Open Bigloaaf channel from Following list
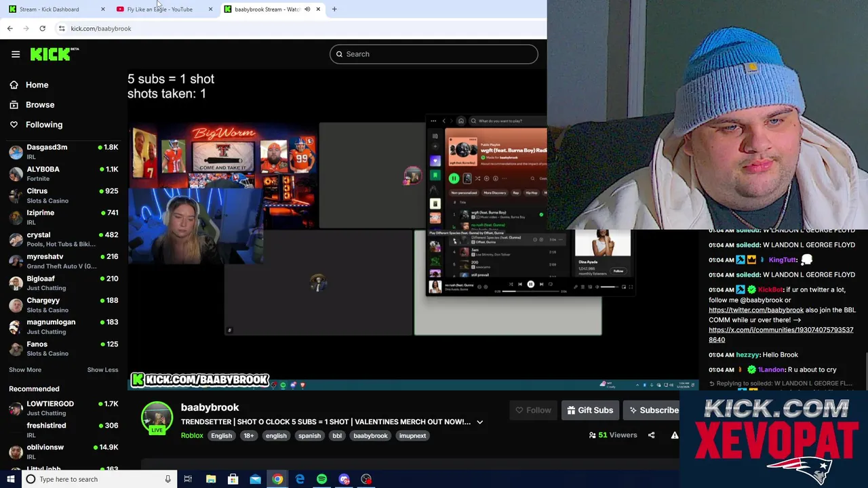The height and width of the screenshot is (488, 868). (x=64, y=283)
